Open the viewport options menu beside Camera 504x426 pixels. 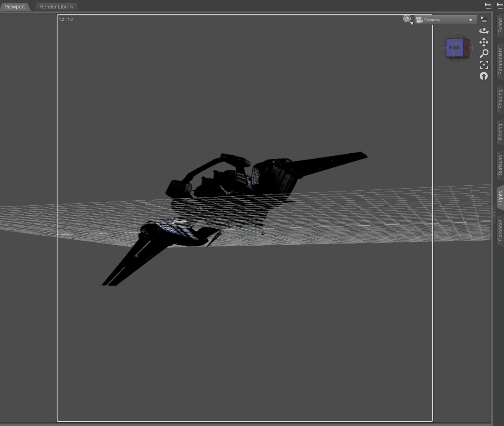coord(484,19)
